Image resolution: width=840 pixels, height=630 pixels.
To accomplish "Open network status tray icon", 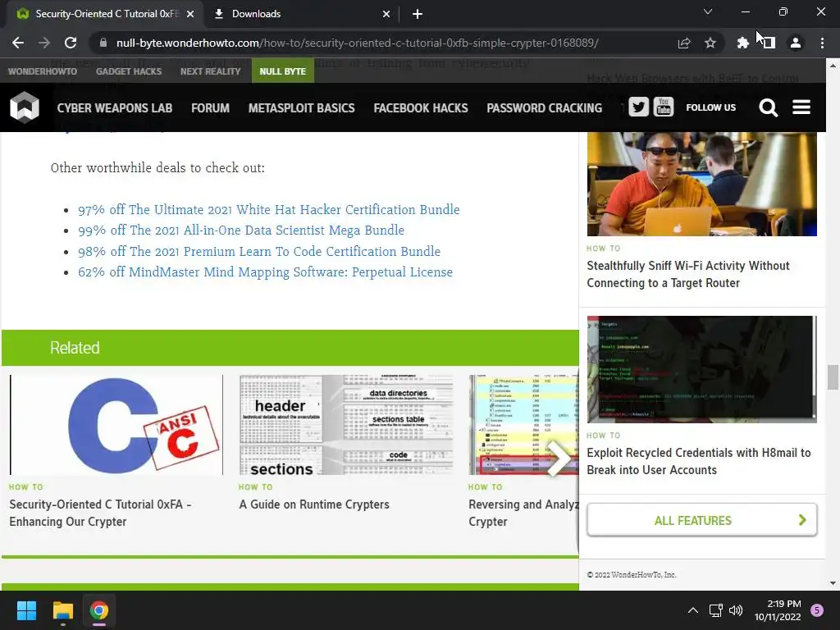I will 715,610.
